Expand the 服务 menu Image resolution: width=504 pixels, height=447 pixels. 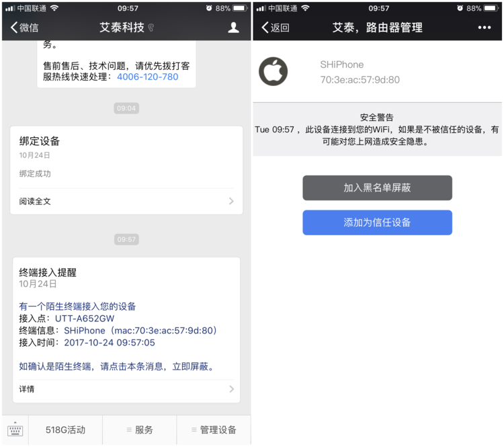click(140, 430)
